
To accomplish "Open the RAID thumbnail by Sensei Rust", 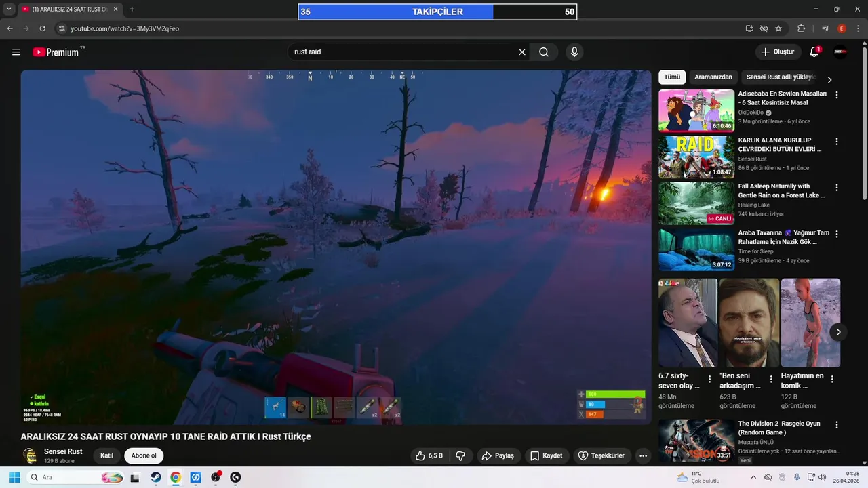I will (x=696, y=157).
